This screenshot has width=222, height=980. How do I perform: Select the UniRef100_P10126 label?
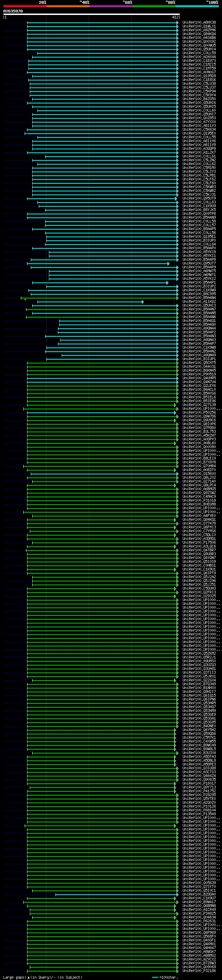tap(199, 807)
